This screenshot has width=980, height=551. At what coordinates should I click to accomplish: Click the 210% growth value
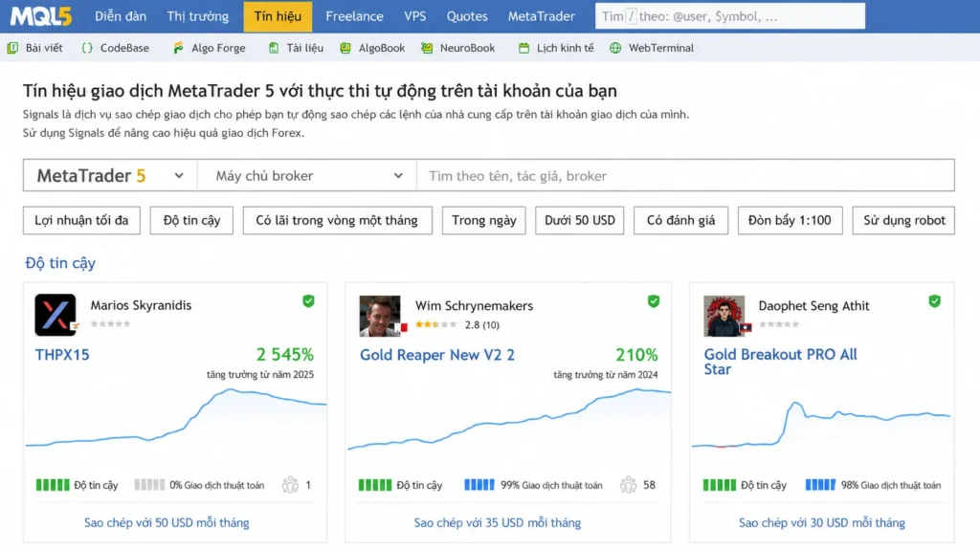636,355
